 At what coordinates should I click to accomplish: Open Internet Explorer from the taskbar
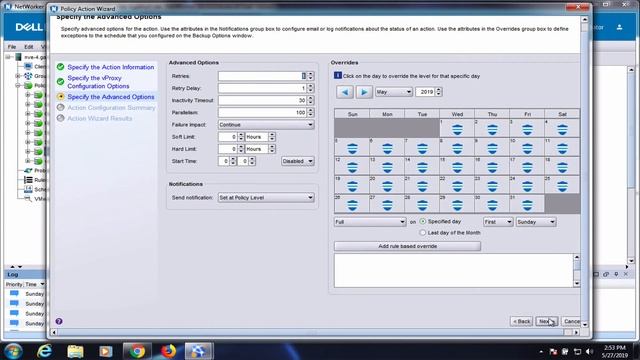44,351
